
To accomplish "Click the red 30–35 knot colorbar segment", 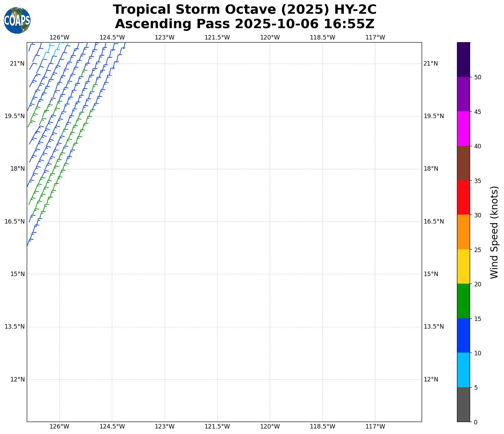I will [x=463, y=197].
